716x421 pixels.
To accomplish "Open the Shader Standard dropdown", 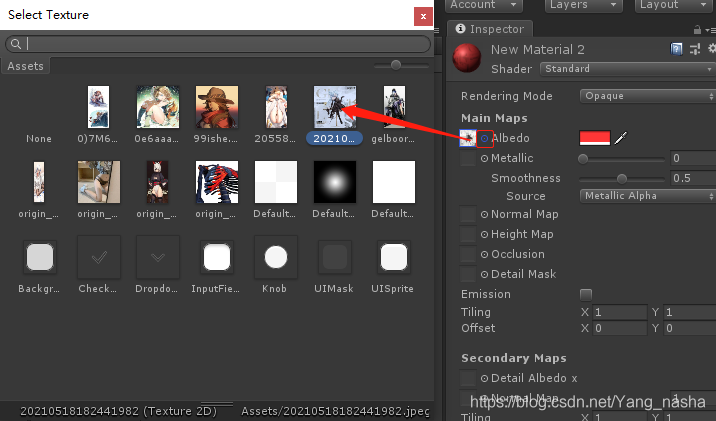I will (628, 68).
